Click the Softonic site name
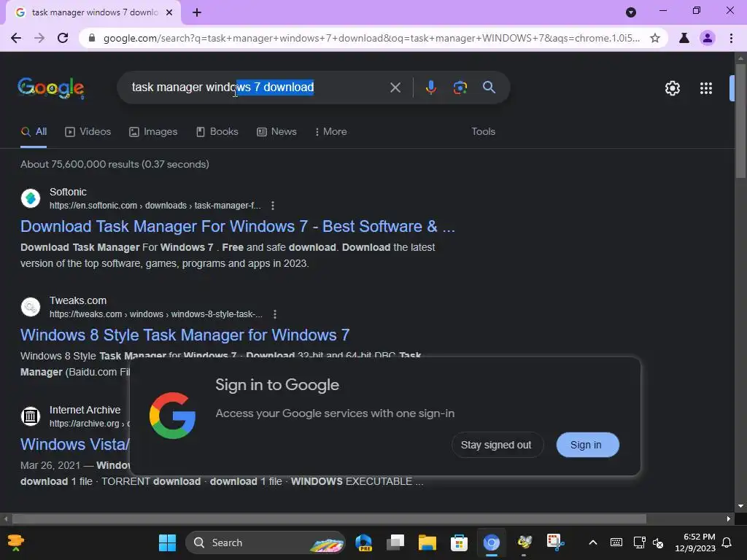747x560 pixels. (68, 192)
